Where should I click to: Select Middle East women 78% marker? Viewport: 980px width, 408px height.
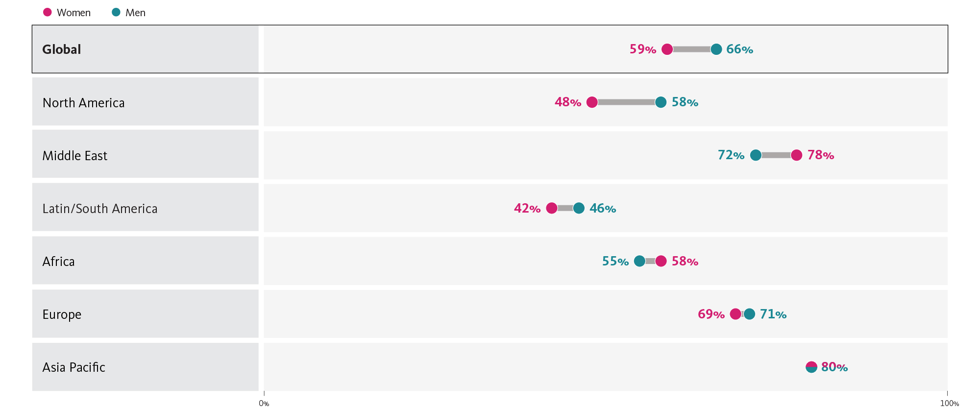tap(797, 155)
